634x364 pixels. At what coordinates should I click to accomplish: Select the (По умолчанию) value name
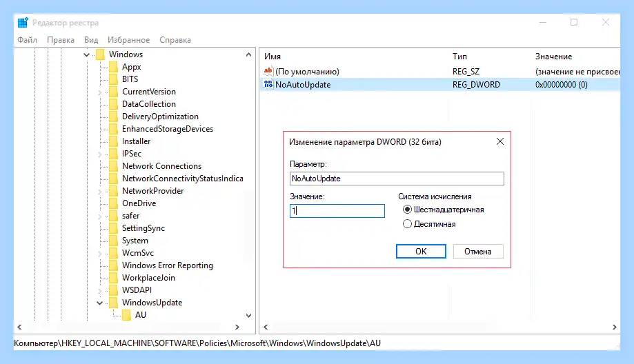[307, 72]
